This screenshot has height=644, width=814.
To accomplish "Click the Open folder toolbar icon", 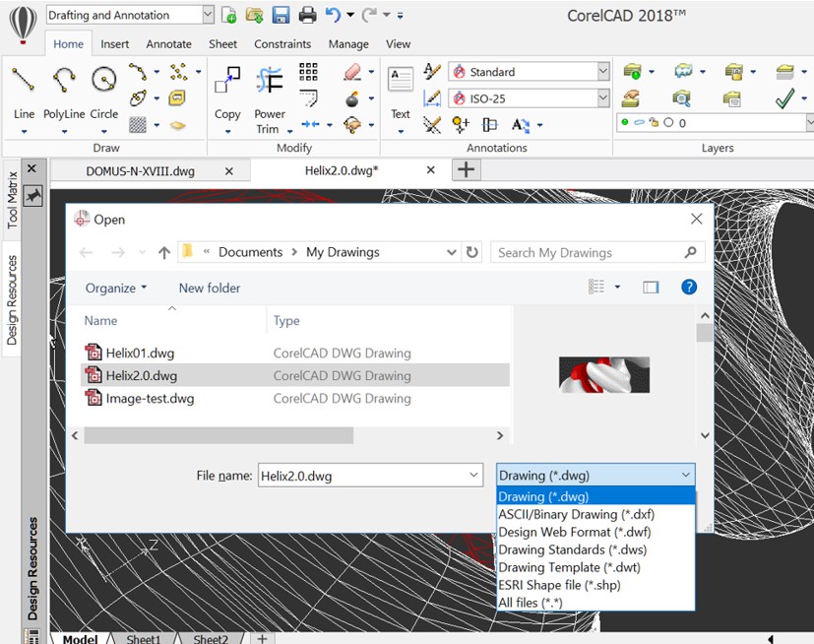I will click(254, 15).
